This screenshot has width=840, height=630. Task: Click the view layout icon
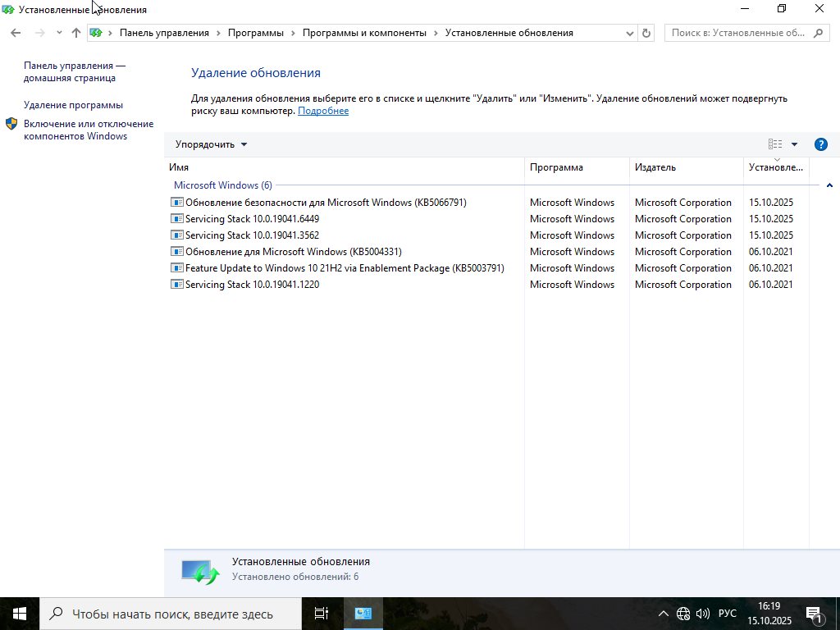click(x=774, y=144)
